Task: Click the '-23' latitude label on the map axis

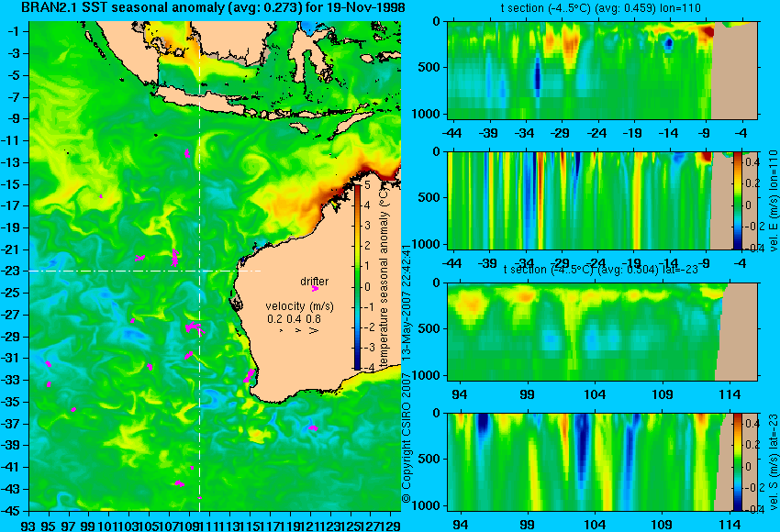Action: 11,271
